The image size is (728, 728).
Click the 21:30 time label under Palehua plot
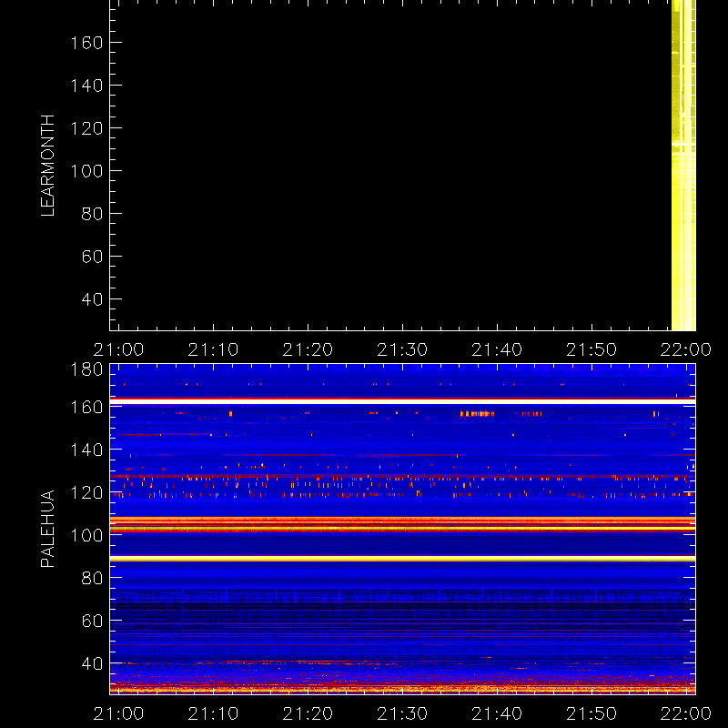point(402,713)
